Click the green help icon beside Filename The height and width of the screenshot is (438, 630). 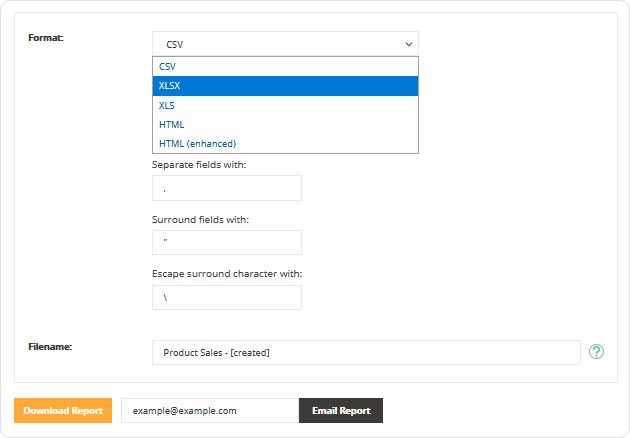tap(597, 351)
